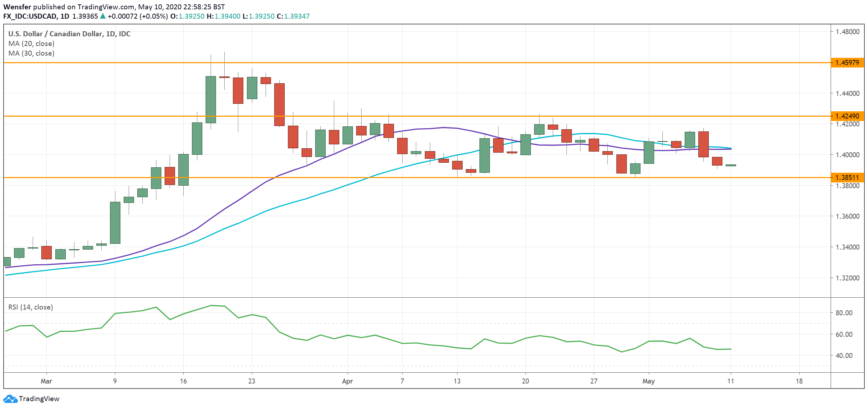Click the Mar label on the time axis
The height and width of the screenshot is (409, 868).
tap(46, 381)
